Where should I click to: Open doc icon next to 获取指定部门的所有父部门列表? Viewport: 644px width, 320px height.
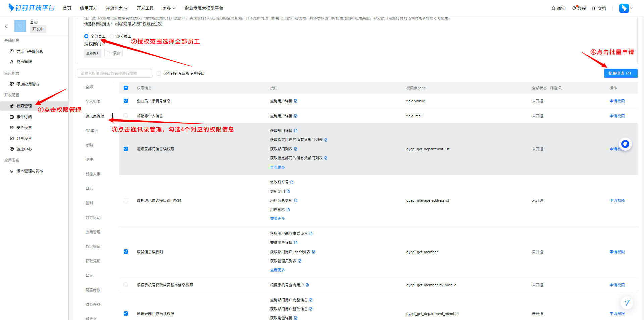tap(326, 158)
